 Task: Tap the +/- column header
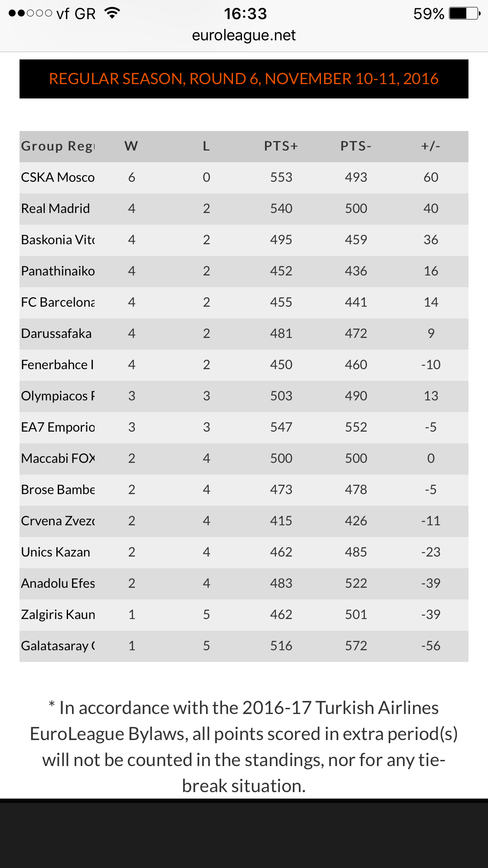pyautogui.click(x=431, y=146)
